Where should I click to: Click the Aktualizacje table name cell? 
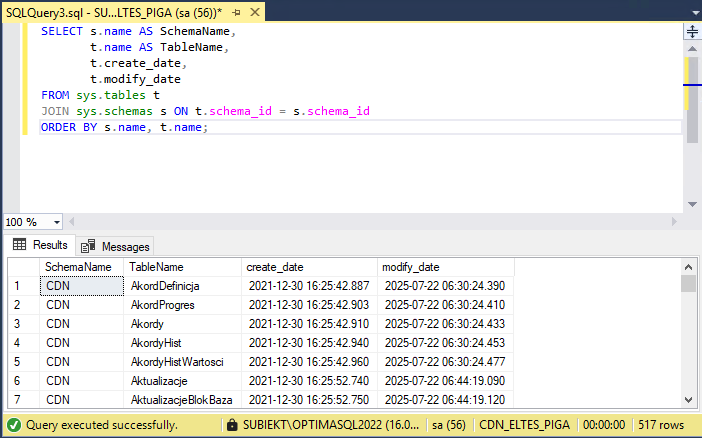182,381
